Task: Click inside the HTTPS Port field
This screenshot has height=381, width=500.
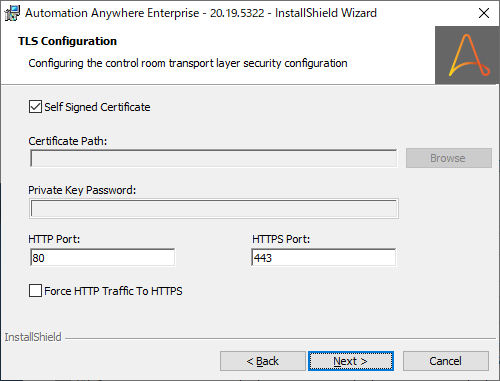Action: click(324, 258)
